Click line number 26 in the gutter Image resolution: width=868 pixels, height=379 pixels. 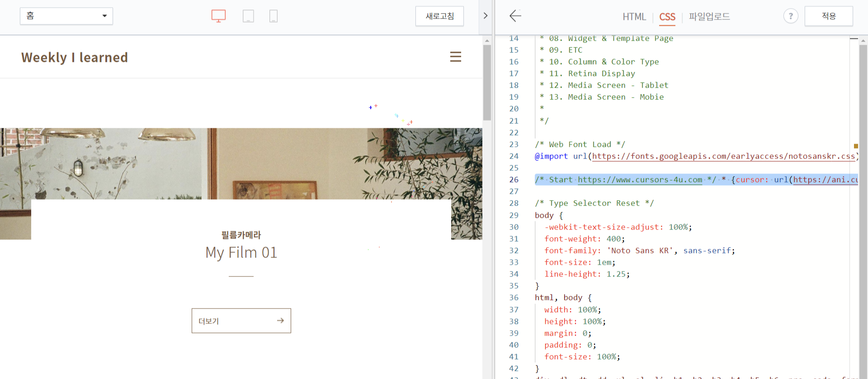point(514,180)
